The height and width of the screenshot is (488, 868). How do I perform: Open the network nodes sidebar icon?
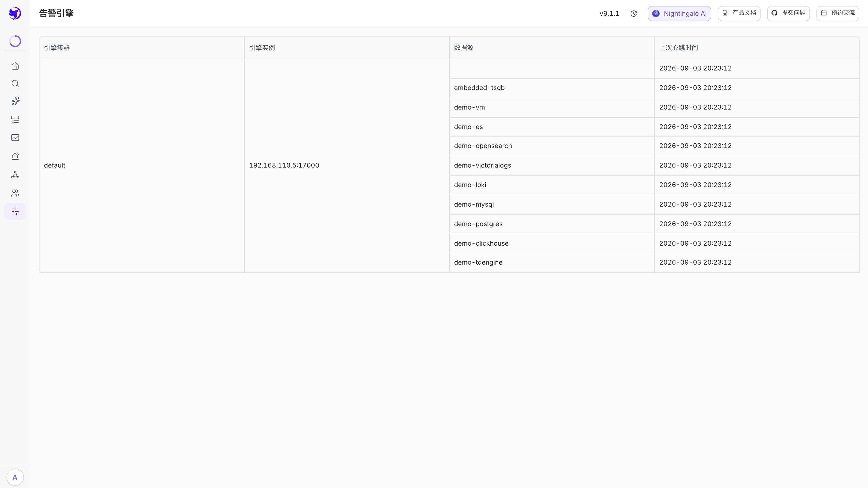click(15, 174)
